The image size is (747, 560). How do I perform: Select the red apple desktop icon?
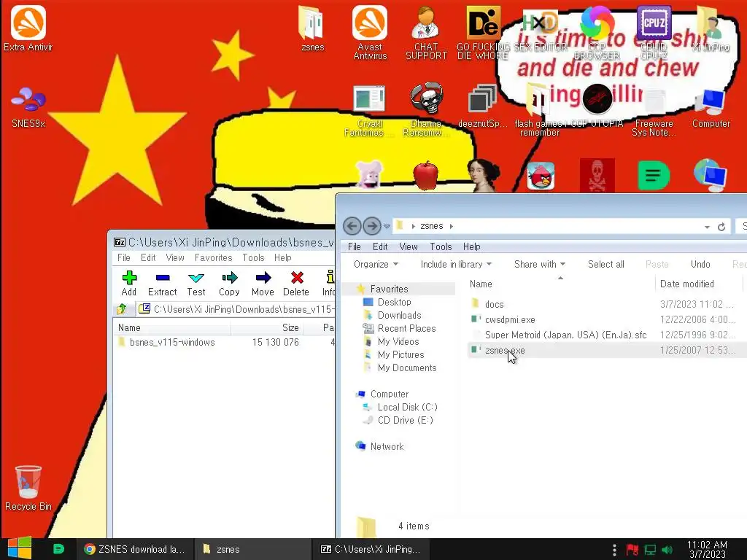pos(426,175)
